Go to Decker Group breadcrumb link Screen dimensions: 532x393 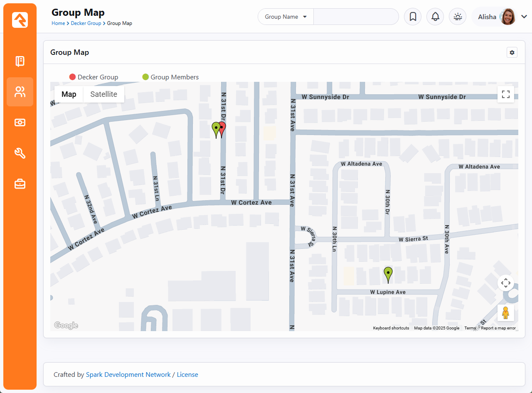pyautogui.click(x=86, y=23)
